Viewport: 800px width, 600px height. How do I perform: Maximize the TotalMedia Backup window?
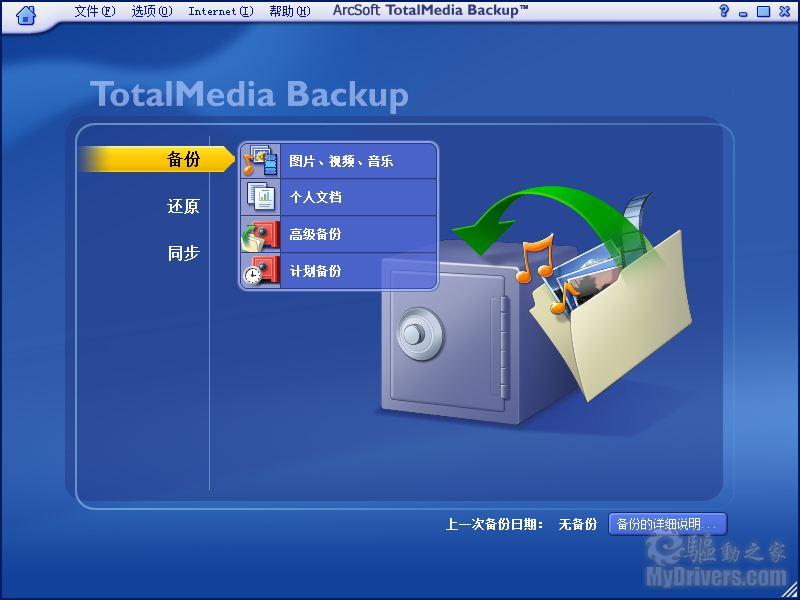763,11
